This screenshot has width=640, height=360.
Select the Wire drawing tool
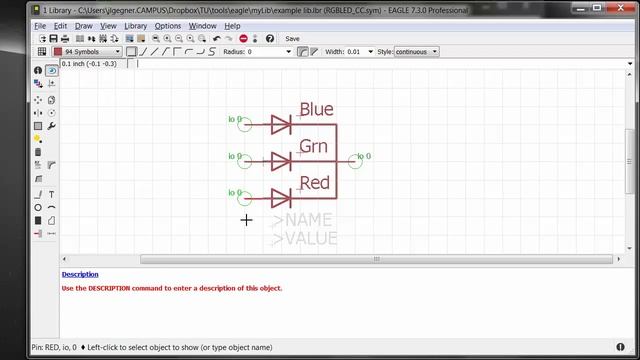[38, 194]
